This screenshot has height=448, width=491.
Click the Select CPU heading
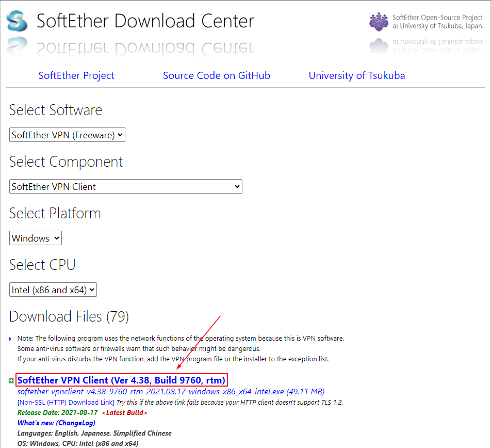tap(42, 265)
